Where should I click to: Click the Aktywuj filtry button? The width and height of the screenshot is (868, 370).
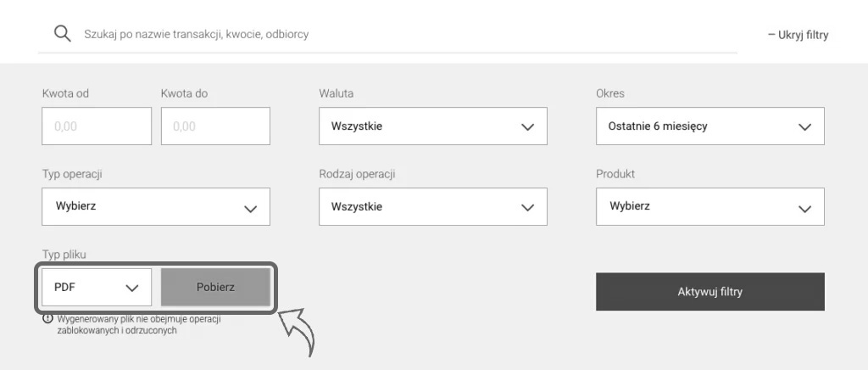[x=709, y=292]
